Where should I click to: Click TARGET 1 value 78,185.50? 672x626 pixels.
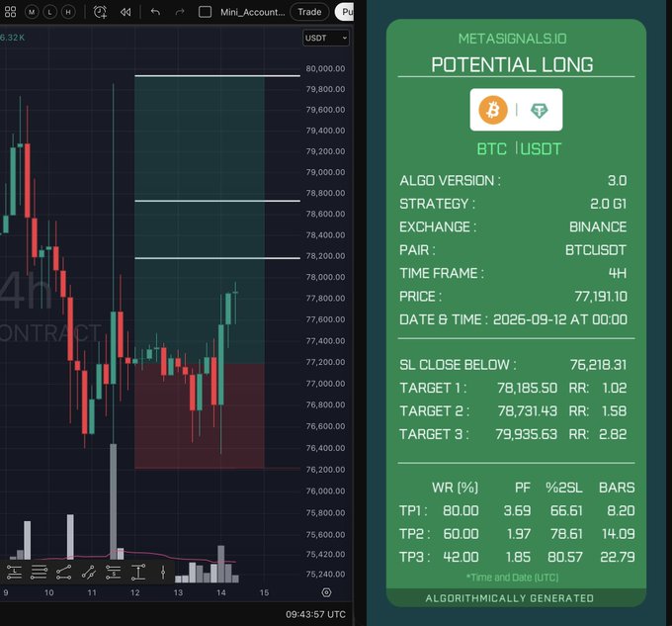[x=527, y=388]
